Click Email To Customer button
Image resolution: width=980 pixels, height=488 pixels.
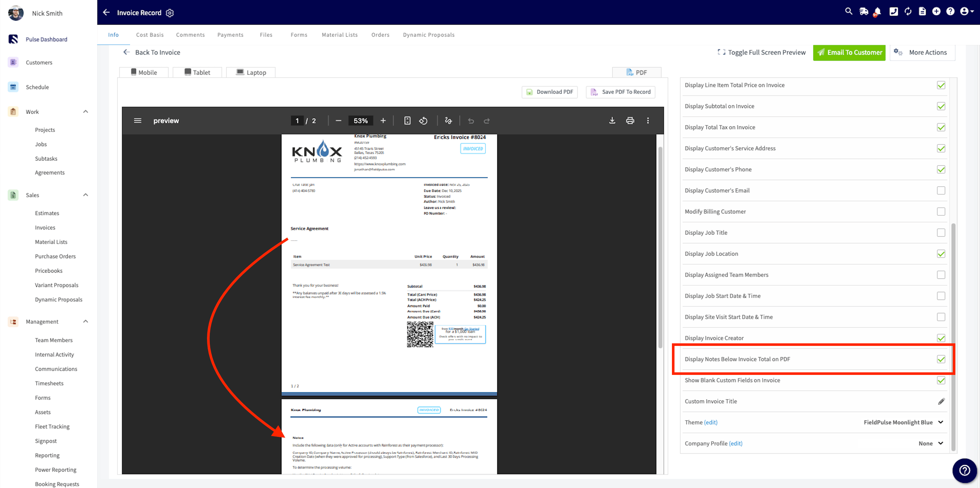(849, 53)
